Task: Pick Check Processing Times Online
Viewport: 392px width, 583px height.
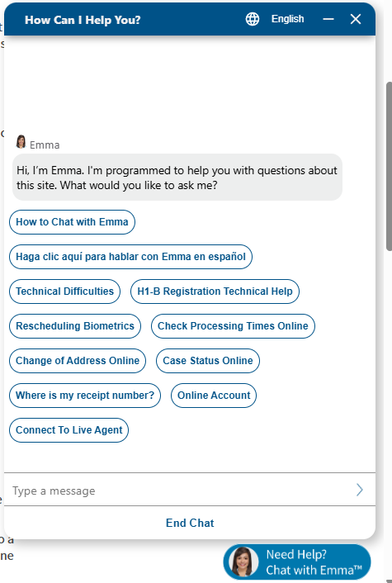Action: click(233, 326)
